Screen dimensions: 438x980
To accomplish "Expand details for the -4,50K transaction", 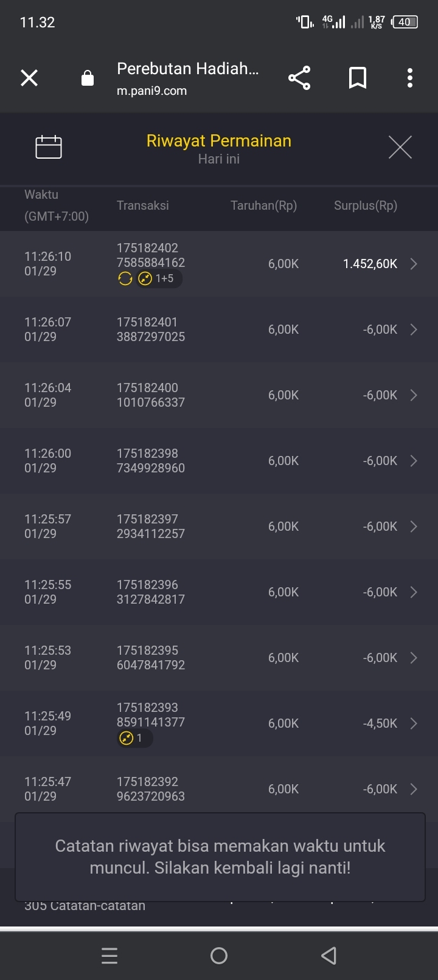I will (x=414, y=723).
